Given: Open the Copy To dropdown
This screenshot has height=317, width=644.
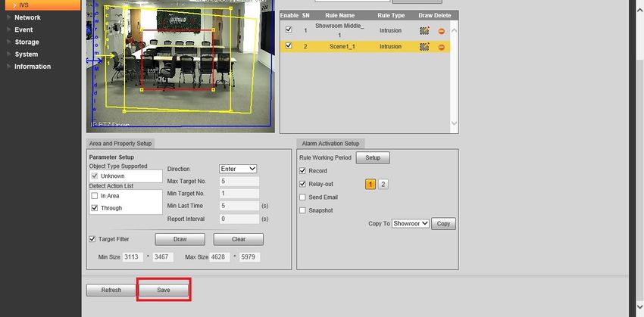Looking at the screenshot, I should (411, 224).
